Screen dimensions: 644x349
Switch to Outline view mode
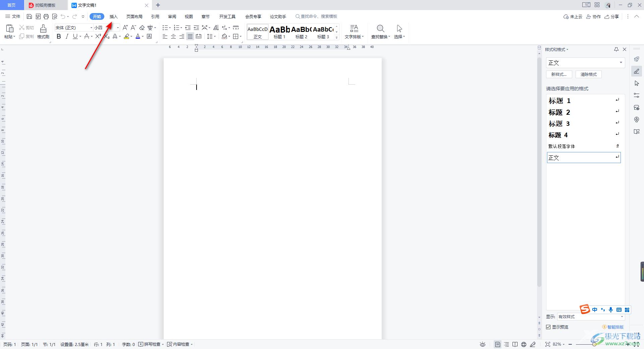(506, 344)
